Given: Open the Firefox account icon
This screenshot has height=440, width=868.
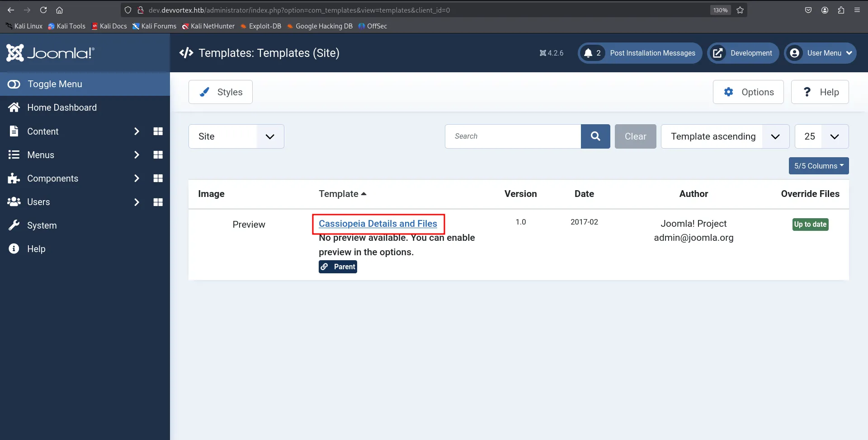Looking at the screenshot, I should [x=825, y=10].
